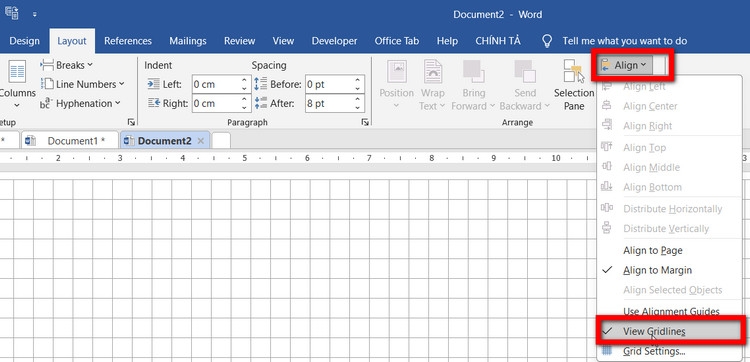This screenshot has width=750, height=362.
Task: Open Paragraph settings dialog launcher
Action: point(365,122)
